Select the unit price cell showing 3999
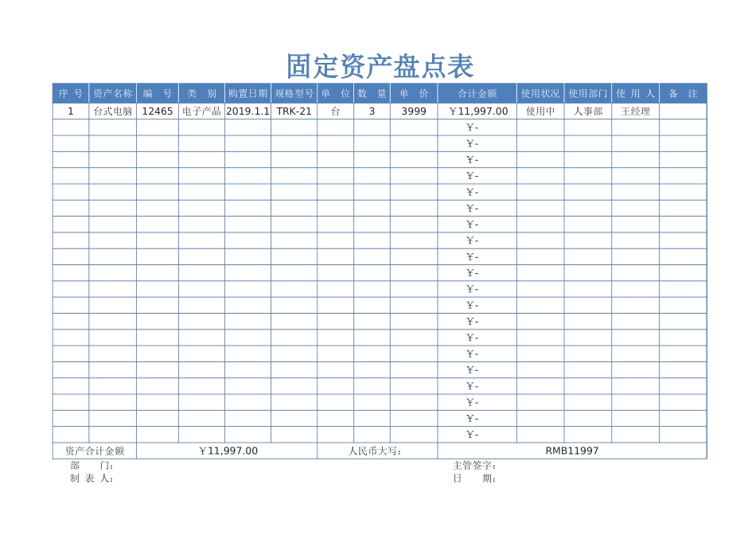The width and height of the screenshot is (756, 535). 412,111
